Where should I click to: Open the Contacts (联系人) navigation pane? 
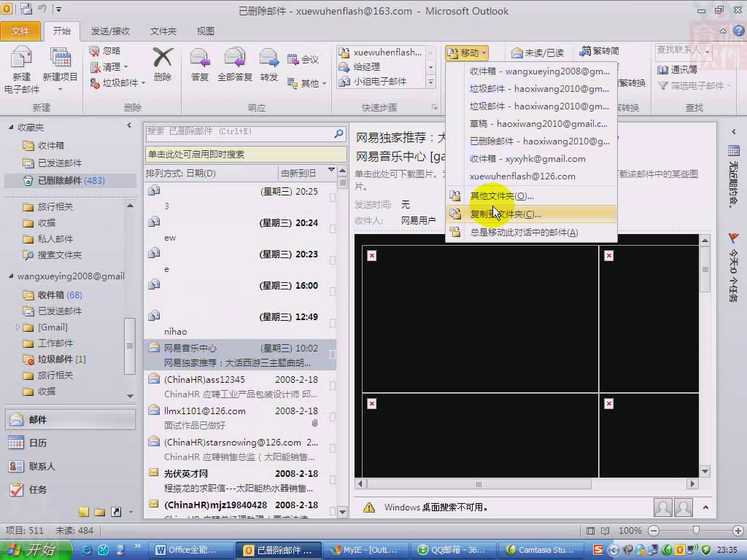71,466
